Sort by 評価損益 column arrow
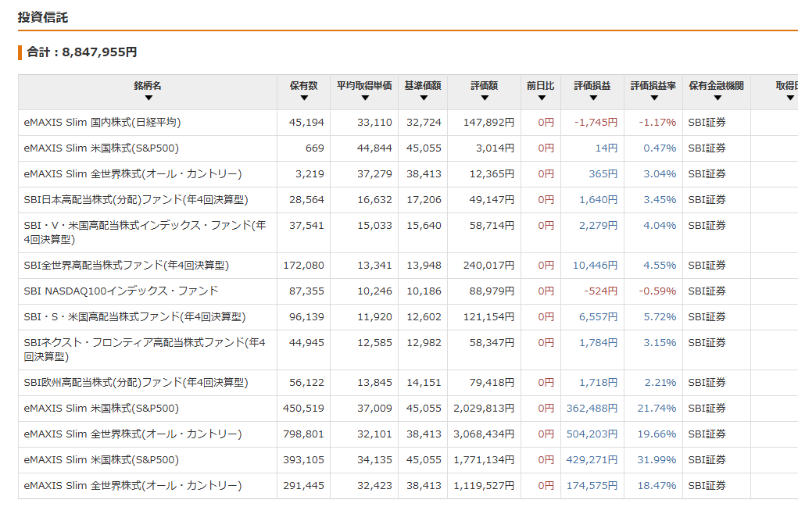798x532 pixels. pos(593,98)
